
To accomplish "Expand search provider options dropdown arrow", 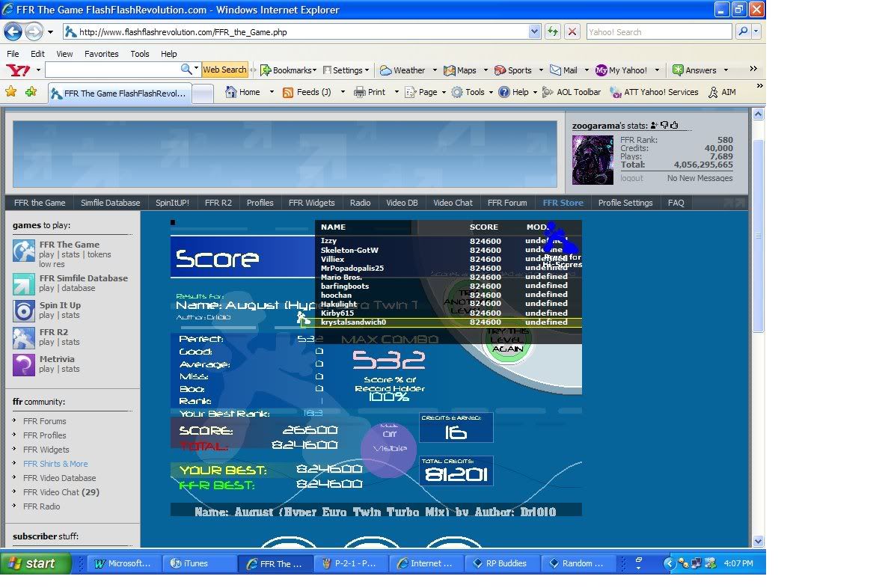I will coord(756,32).
